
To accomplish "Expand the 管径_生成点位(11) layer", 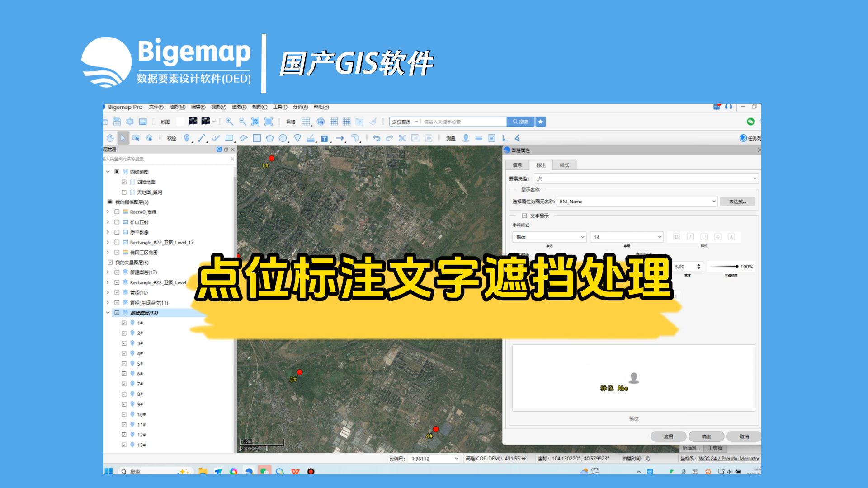I will coord(108,302).
